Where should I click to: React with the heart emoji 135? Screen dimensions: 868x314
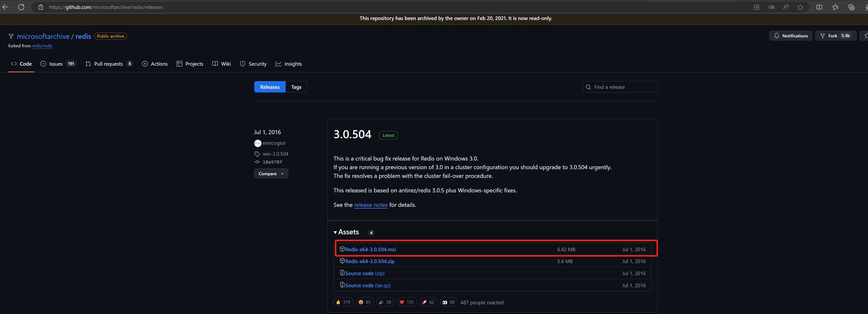[407, 302]
